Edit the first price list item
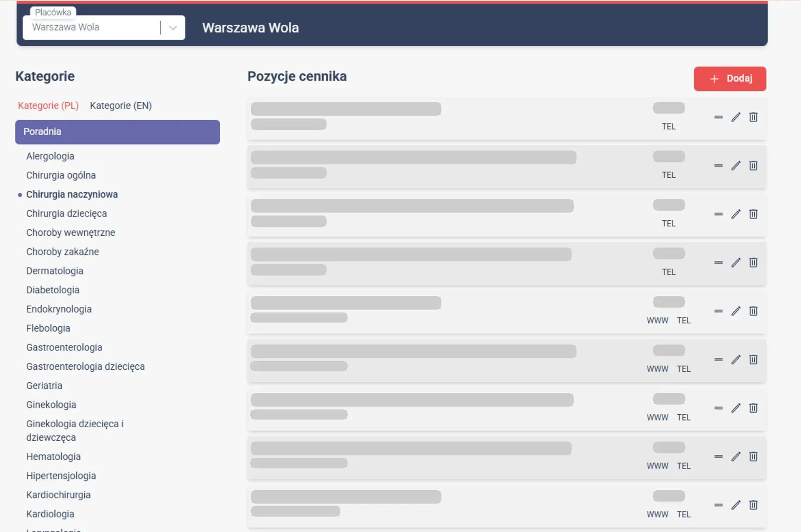Viewport: 801px width, 532px height. [x=736, y=117]
